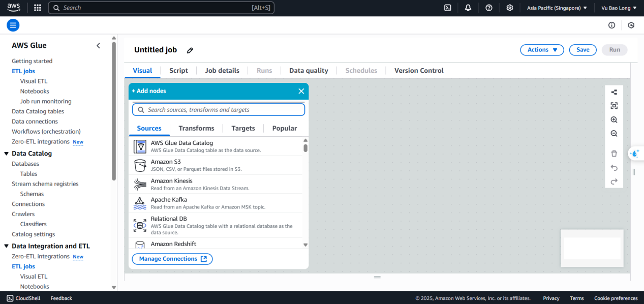644x304 pixels.
Task: Open Stream schema registries
Action: coord(45,184)
